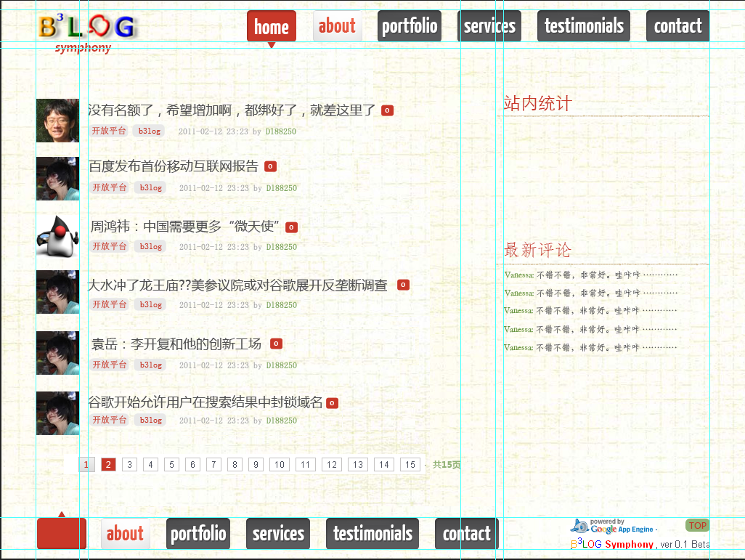
Task: Go to pagination page 8
Action: coord(235,464)
